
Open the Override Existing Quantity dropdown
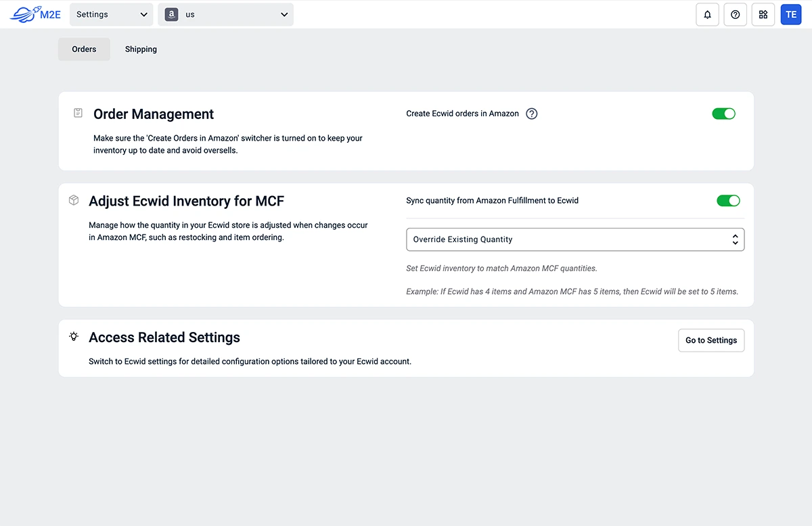point(574,239)
